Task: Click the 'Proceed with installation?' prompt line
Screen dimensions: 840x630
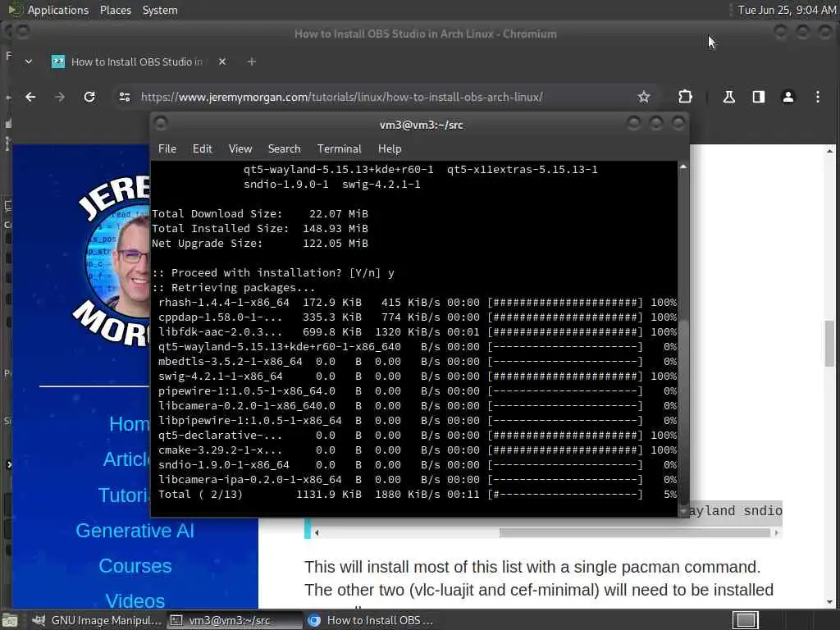Action: tap(273, 272)
